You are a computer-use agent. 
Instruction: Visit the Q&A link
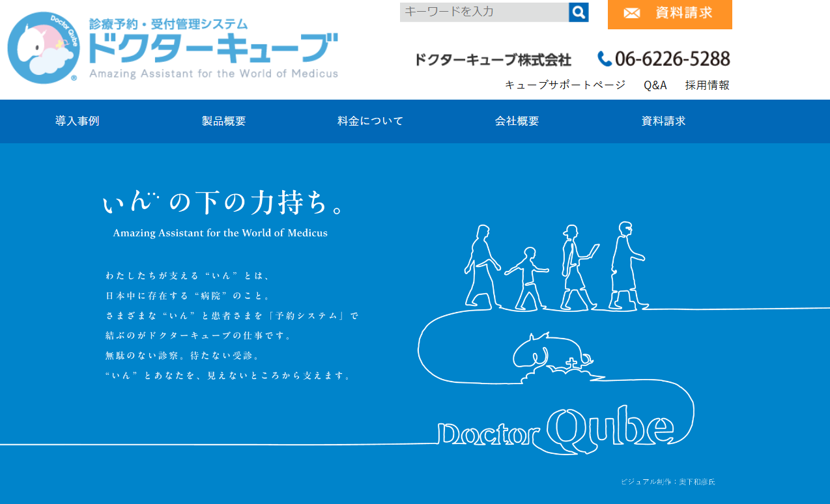(655, 85)
